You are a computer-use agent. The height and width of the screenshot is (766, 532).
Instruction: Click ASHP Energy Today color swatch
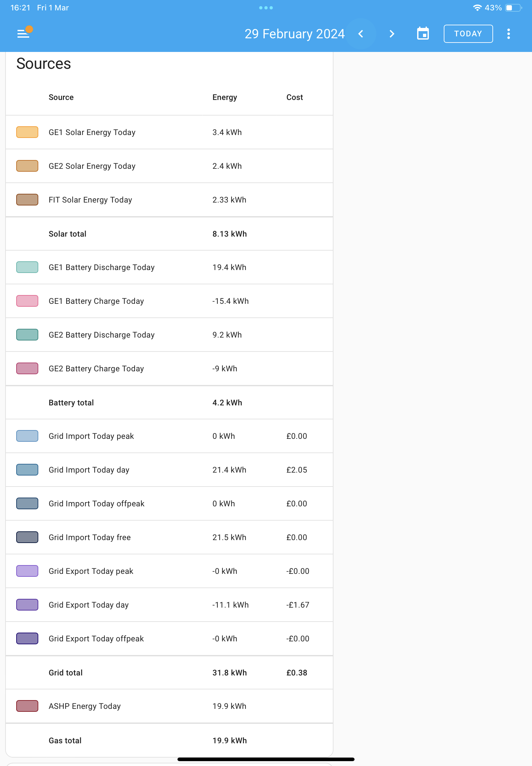pyautogui.click(x=27, y=706)
